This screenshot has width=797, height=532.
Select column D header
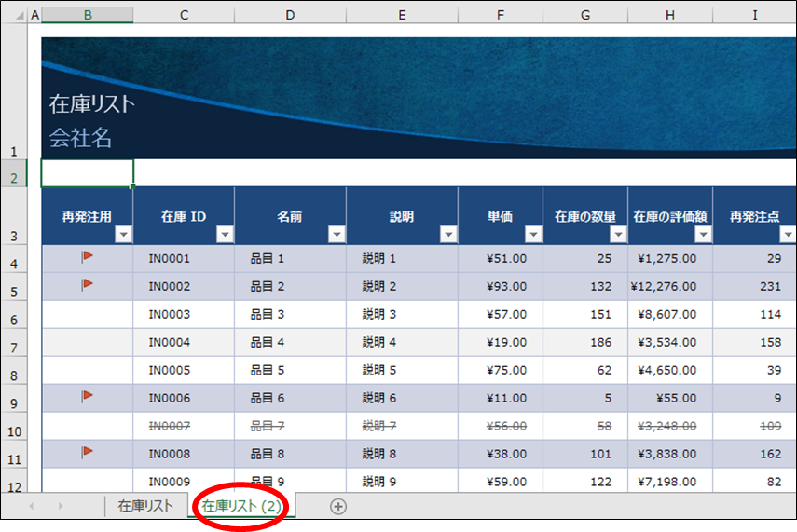290,15
